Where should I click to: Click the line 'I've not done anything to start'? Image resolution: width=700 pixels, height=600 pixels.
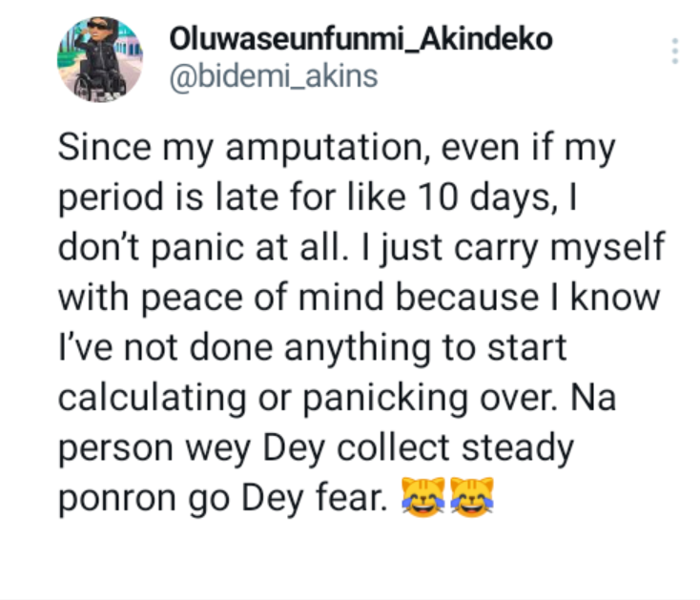(313, 347)
